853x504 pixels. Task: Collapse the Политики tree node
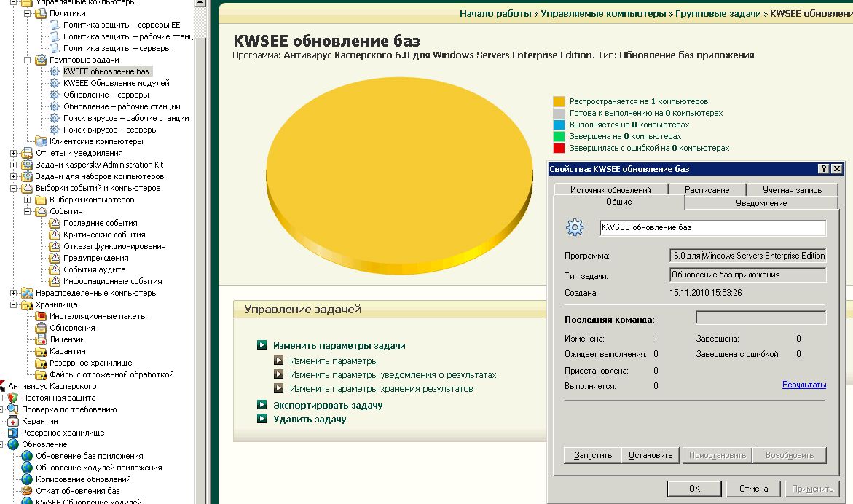27,13
